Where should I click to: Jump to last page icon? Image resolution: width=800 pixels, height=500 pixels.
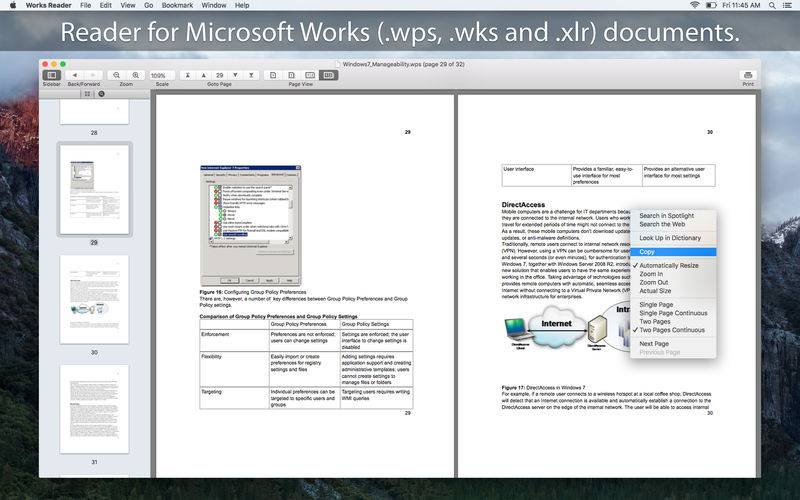(x=251, y=75)
